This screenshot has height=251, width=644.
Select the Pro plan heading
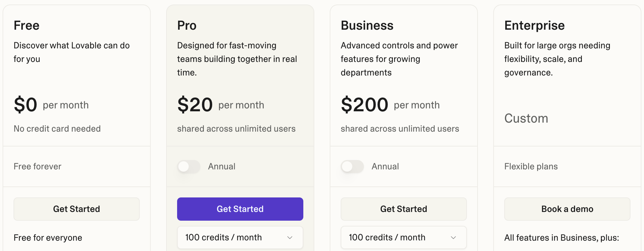[187, 25]
